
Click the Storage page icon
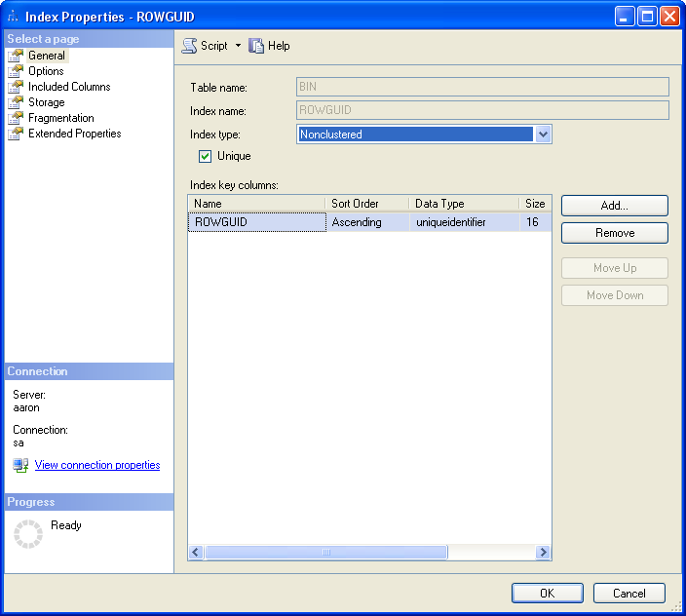pyautogui.click(x=16, y=102)
